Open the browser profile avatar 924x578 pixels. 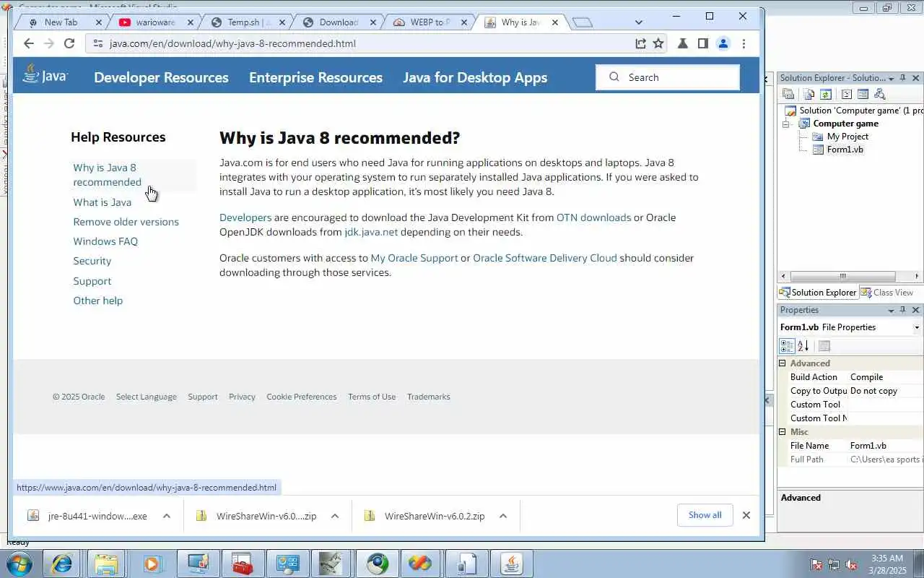point(723,43)
